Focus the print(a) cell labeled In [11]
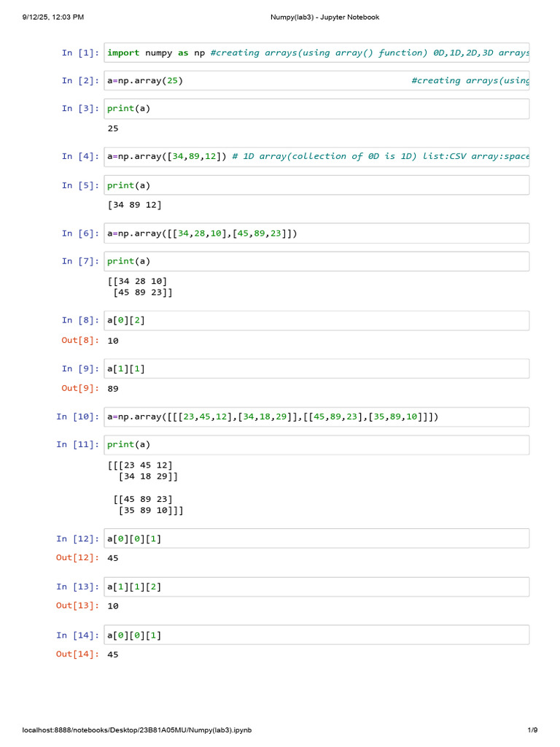The width and height of the screenshot is (560, 747). coord(316,445)
